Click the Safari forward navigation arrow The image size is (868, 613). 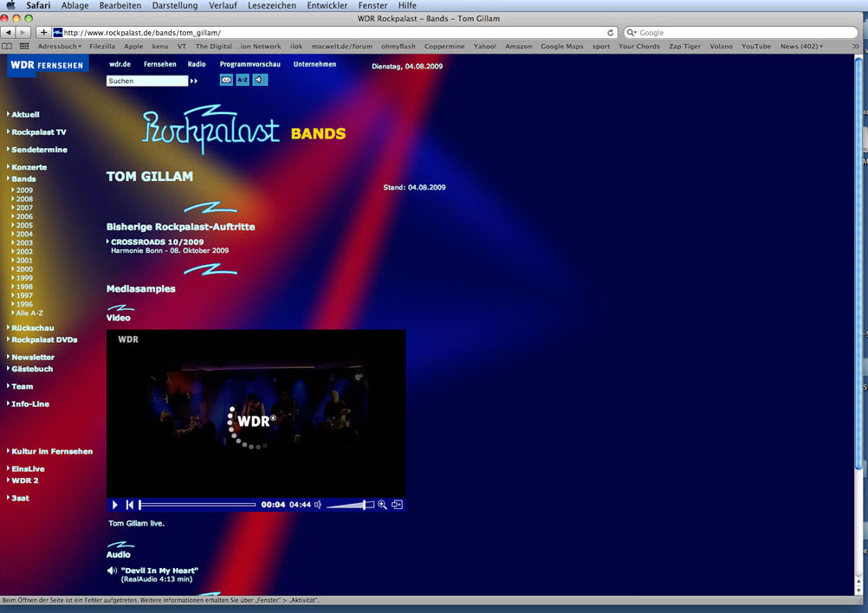[x=23, y=33]
